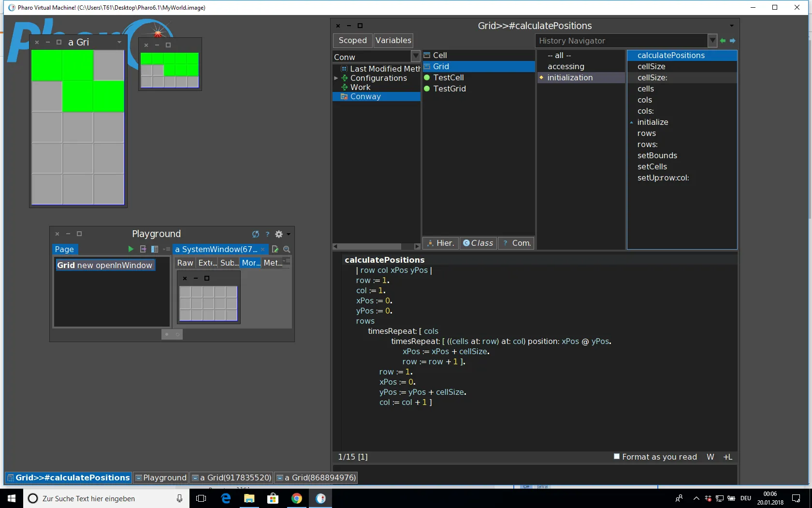Click the Variables button
The height and width of the screenshot is (508, 812).
coord(393,41)
